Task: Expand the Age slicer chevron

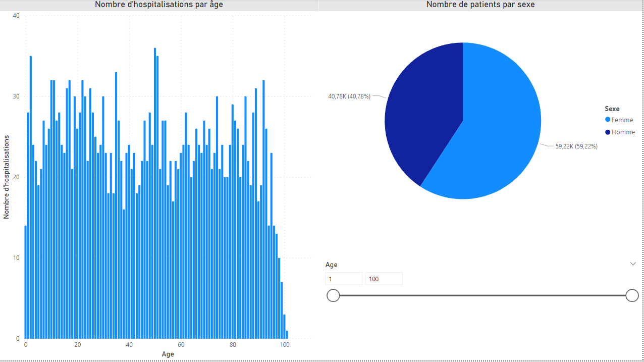Action: click(633, 264)
